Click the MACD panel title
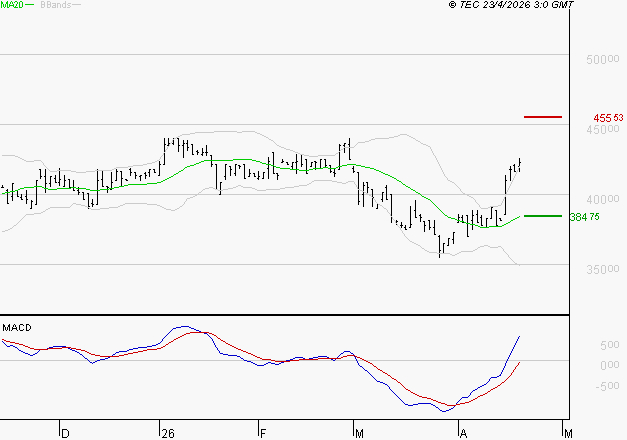Viewport: 627px width, 440px height. (x=17, y=328)
